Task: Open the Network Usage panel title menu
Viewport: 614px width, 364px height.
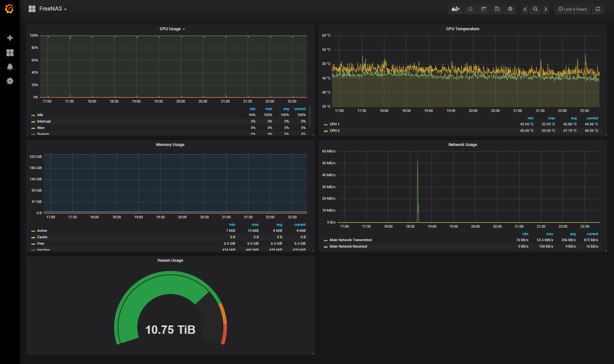Action: click(462, 145)
